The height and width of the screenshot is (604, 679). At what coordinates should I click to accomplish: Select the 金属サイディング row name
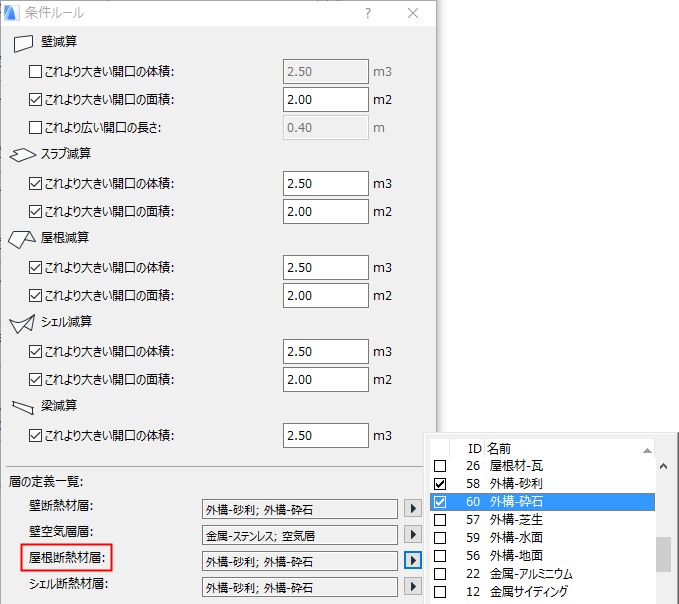[529, 591]
